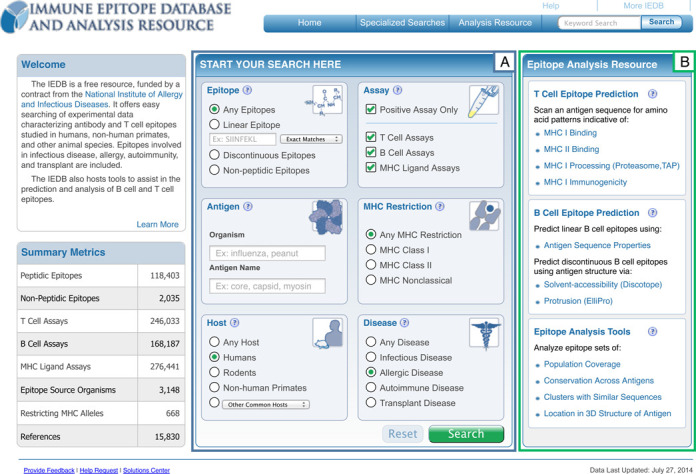The image size is (696, 474).
Task: Open the MHC I Binding link
Action: (x=570, y=133)
